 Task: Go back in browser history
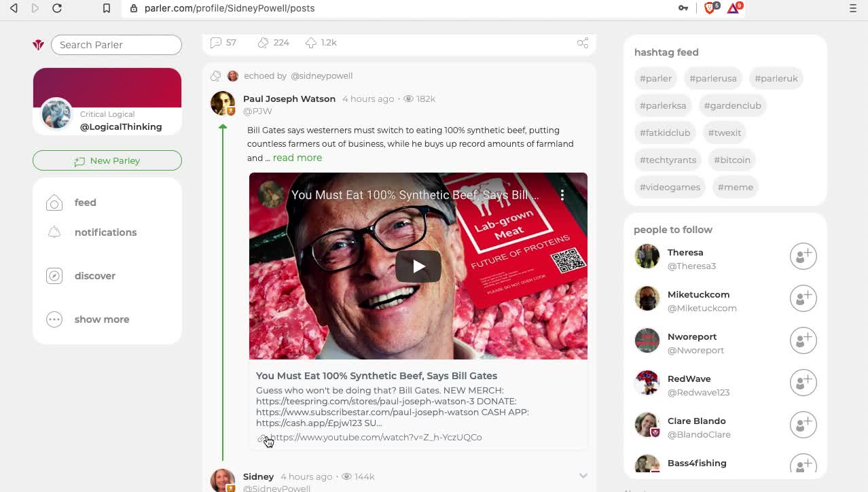pos(14,8)
